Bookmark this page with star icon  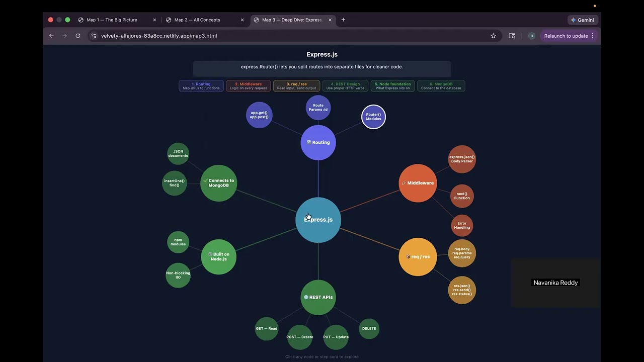click(494, 36)
